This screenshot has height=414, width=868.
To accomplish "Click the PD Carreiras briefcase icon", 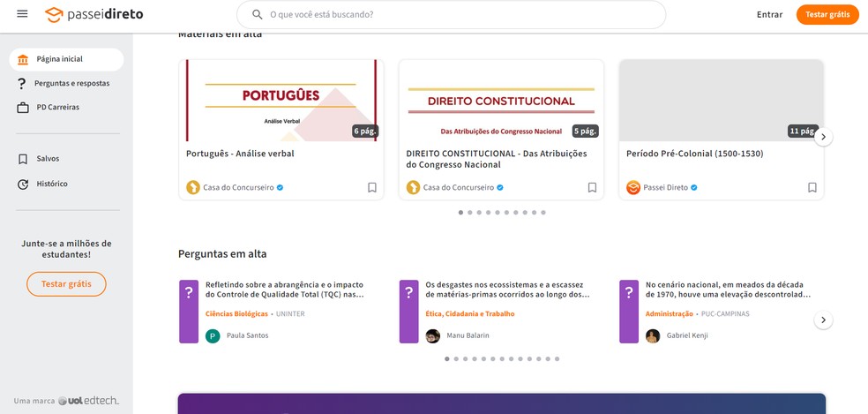I will click(x=23, y=108).
